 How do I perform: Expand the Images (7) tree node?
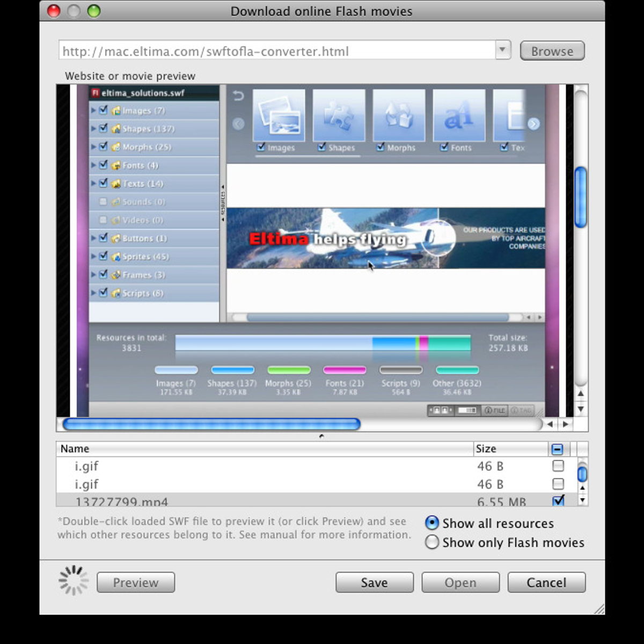(x=93, y=110)
